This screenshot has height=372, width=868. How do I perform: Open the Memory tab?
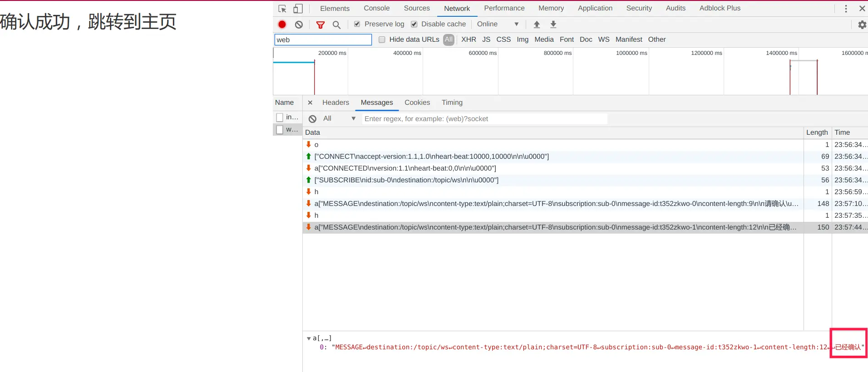click(551, 8)
